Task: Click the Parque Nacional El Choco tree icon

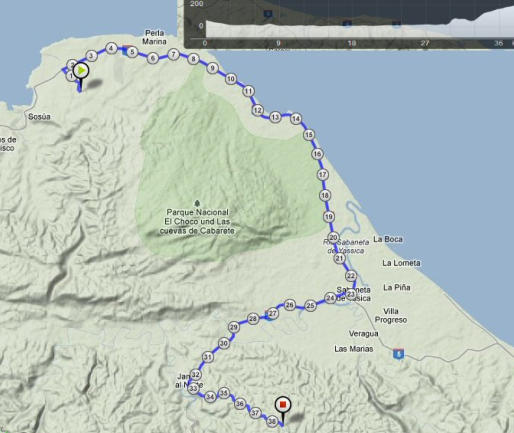Action: pyautogui.click(x=197, y=203)
